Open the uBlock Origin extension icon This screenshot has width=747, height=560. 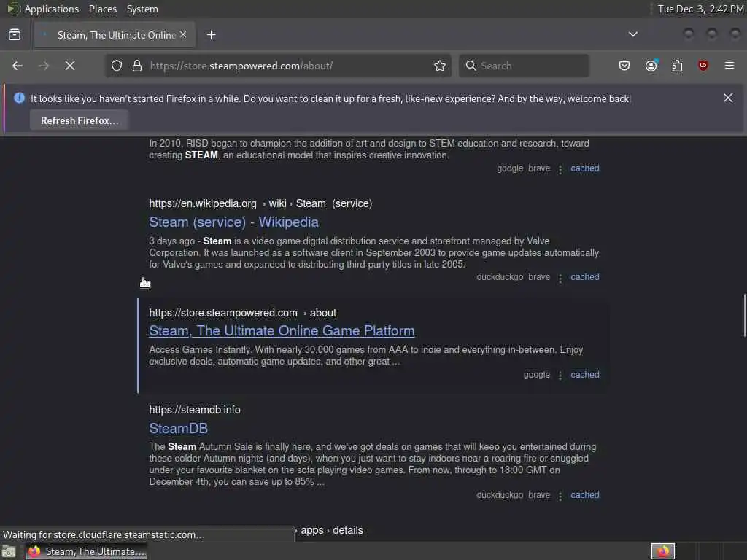tap(703, 66)
